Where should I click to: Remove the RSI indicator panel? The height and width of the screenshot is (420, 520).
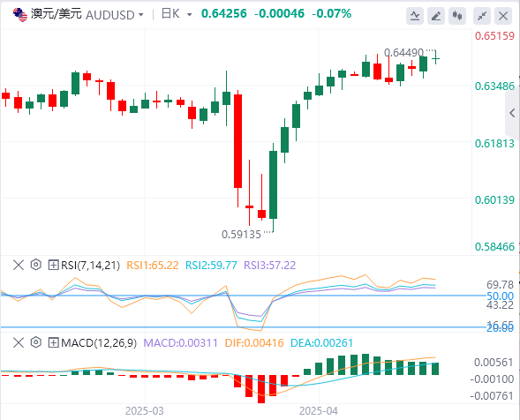point(19,265)
